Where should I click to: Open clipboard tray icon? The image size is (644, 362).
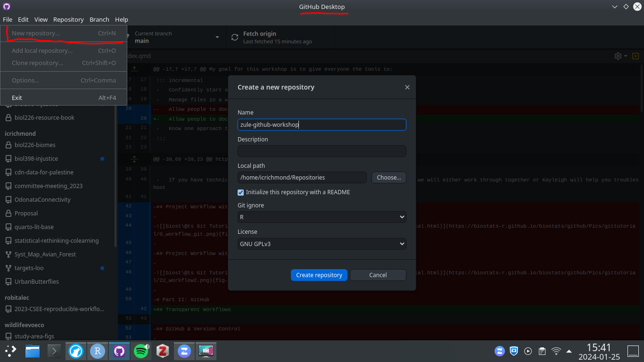point(542,351)
